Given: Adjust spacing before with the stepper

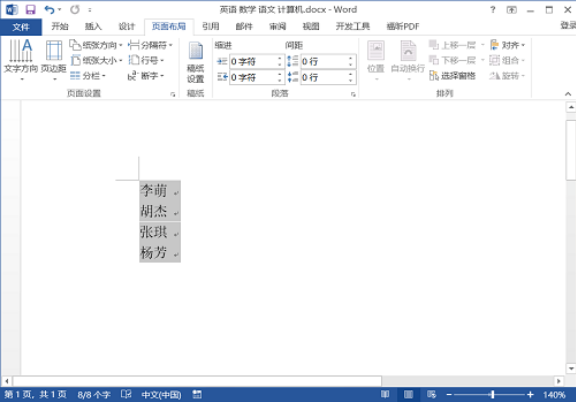Looking at the screenshot, I should pyautogui.click(x=351, y=61).
